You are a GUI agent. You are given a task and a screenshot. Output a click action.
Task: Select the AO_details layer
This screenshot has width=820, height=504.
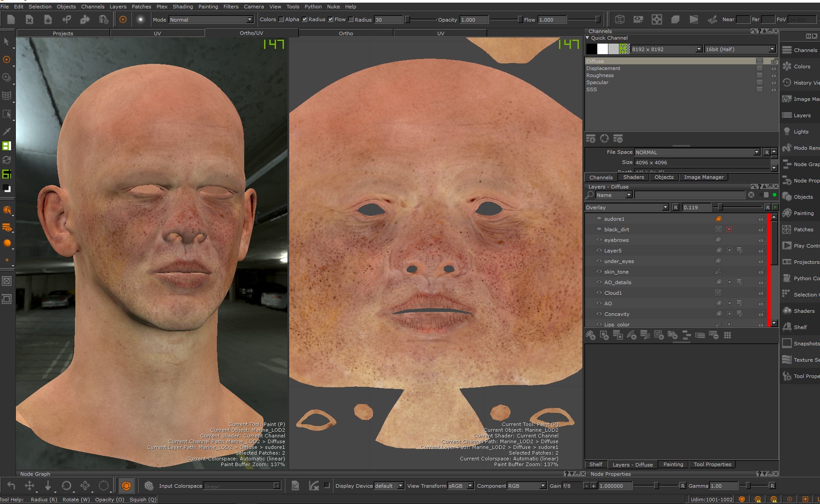click(x=617, y=282)
